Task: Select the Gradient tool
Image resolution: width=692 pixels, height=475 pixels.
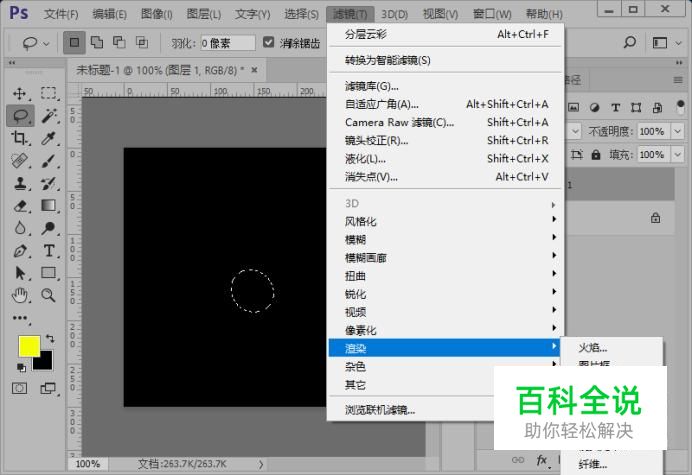Action: 49,206
